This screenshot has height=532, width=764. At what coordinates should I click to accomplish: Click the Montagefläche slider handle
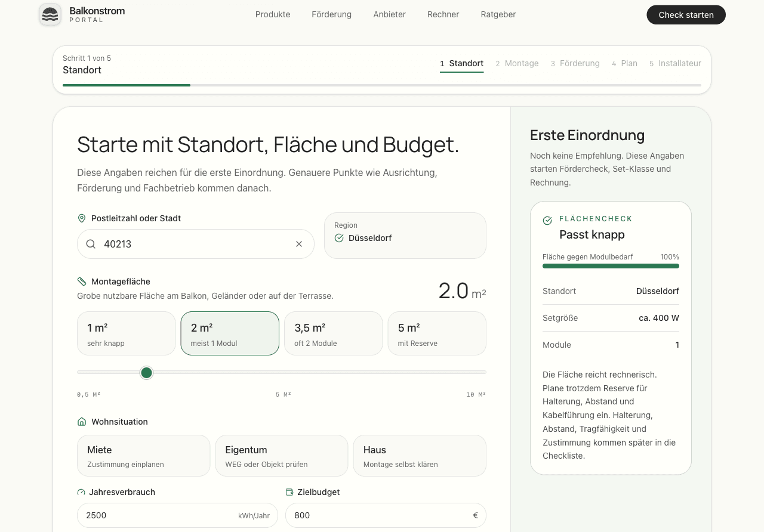(146, 373)
